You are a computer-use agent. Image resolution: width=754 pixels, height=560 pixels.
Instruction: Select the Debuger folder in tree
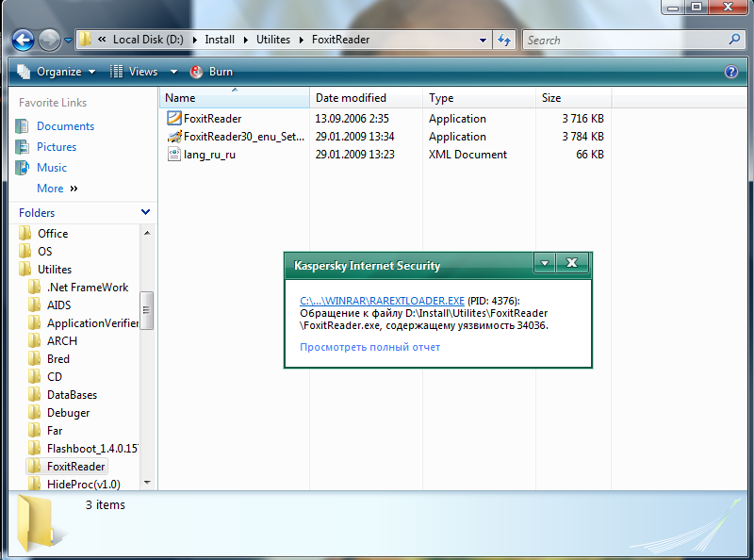click(x=68, y=413)
